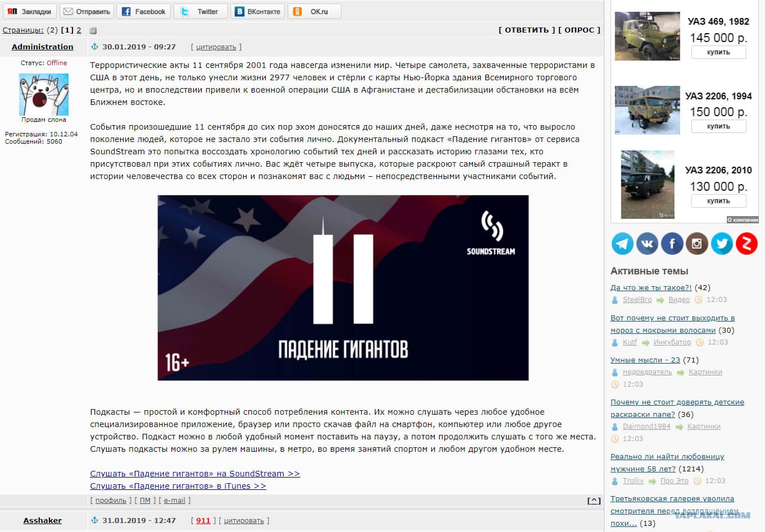The image size is (765, 532).
Task: Open the УАЗ 2206 1994 car photo
Action: 648,110
